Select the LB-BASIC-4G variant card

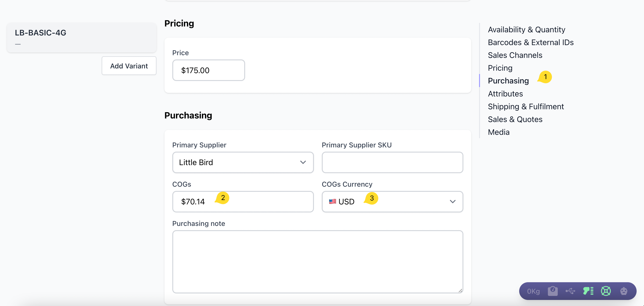coord(82,37)
